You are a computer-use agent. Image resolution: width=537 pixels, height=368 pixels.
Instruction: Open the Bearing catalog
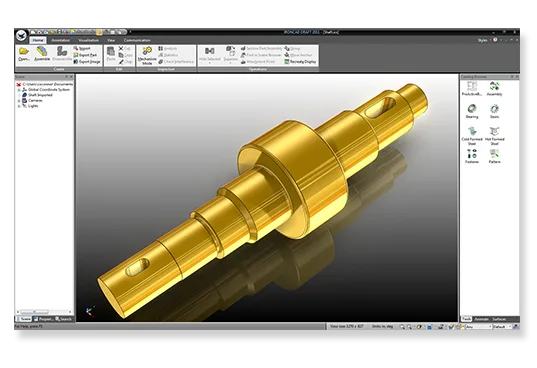pos(472,111)
